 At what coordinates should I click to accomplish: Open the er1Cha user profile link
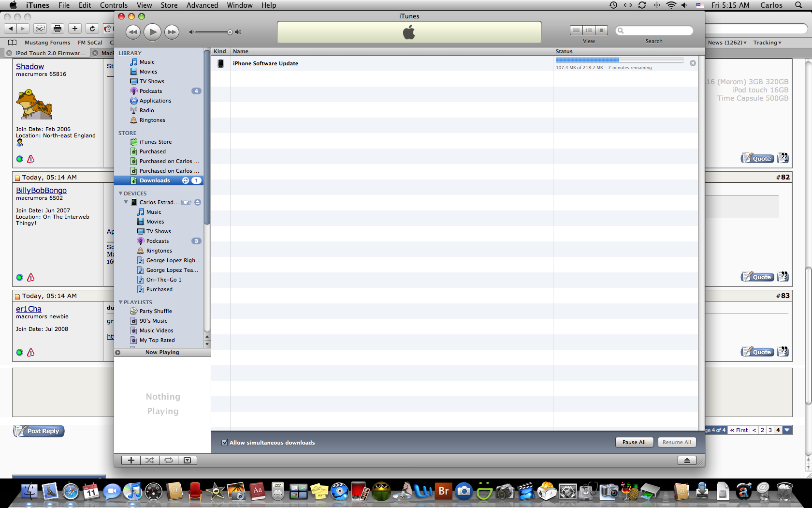(29, 309)
